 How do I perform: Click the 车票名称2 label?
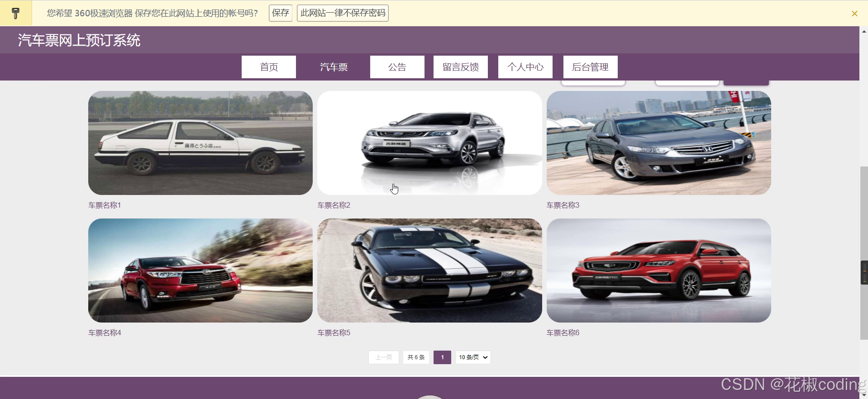(x=334, y=205)
